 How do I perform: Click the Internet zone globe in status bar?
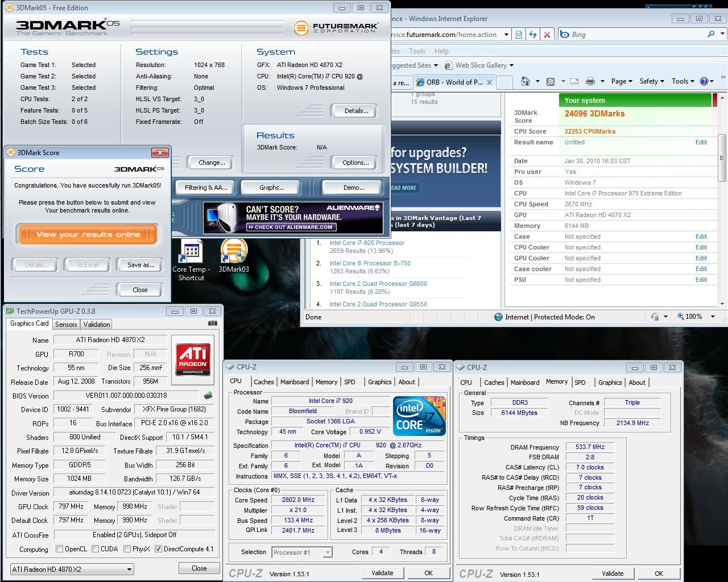(x=499, y=317)
